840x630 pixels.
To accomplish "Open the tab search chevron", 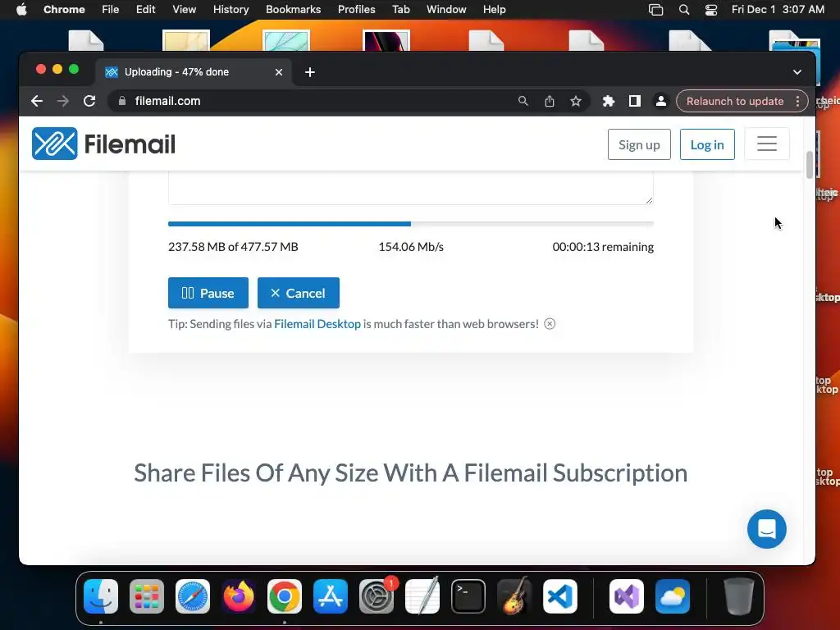I will coord(797,72).
